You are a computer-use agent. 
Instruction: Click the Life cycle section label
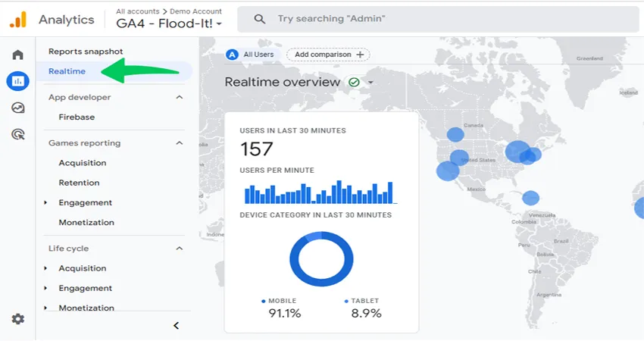click(x=69, y=248)
